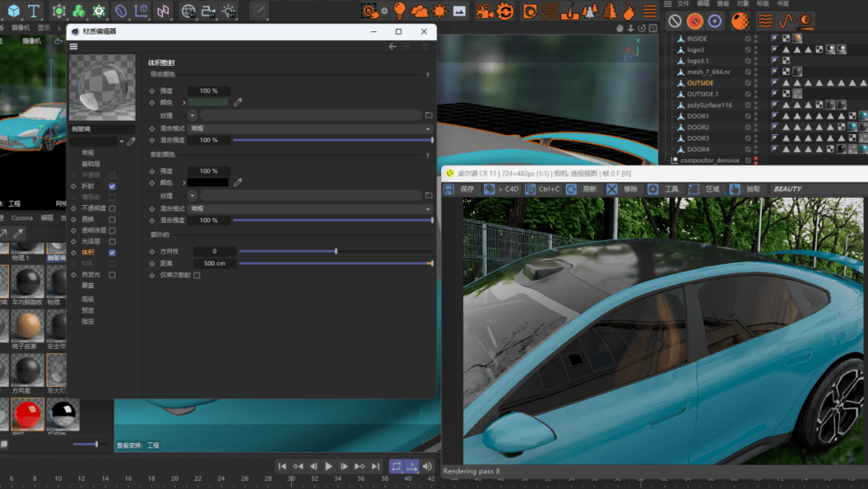
Task: Enable the 不透明度 opacity channel checkbox
Action: point(112,208)
